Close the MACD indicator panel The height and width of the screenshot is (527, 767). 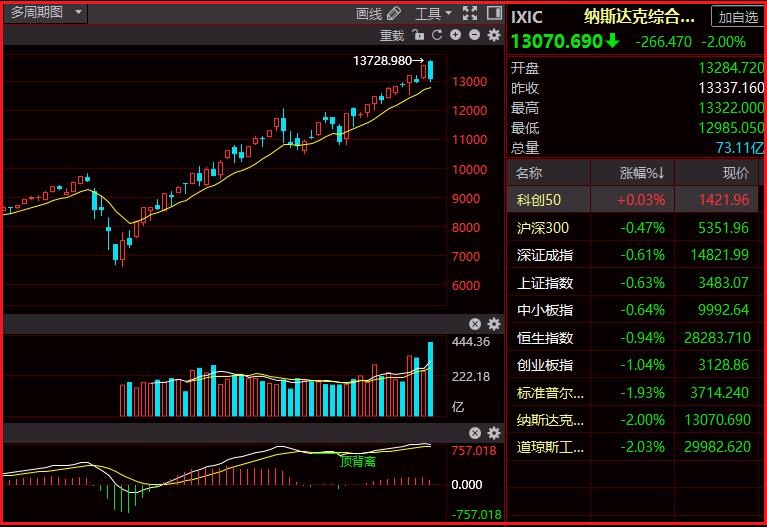point(474,433)
